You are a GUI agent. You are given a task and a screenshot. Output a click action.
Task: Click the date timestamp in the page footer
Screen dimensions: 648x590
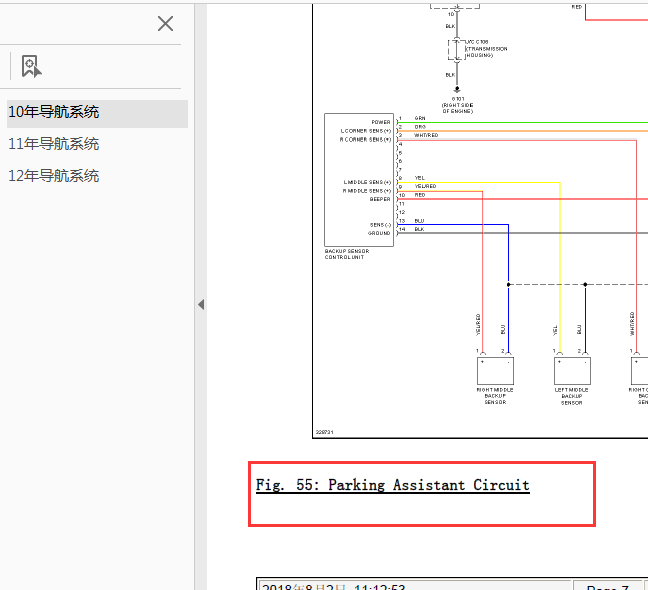tap(334, 586)
